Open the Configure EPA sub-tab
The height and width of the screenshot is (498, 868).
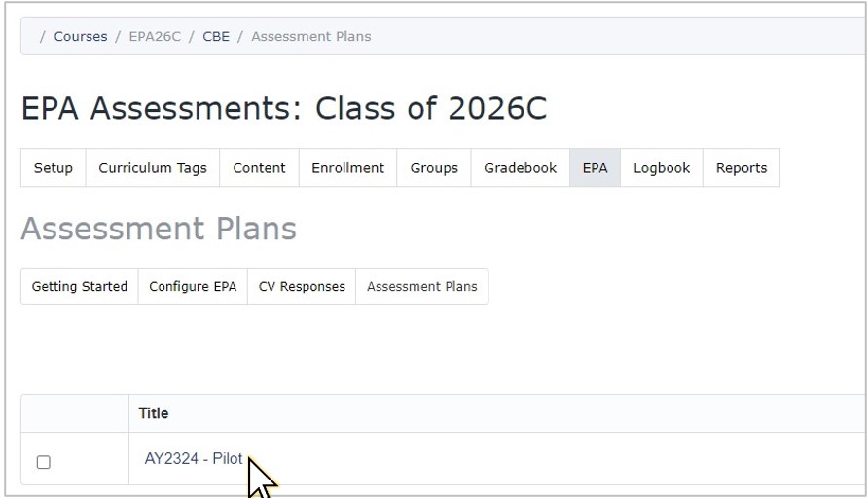tap(193, 287)
